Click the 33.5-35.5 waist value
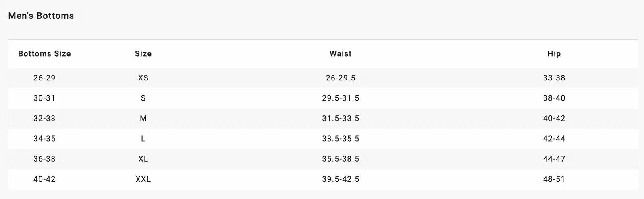This screenshot has height=199, width=644. (341, 139)
